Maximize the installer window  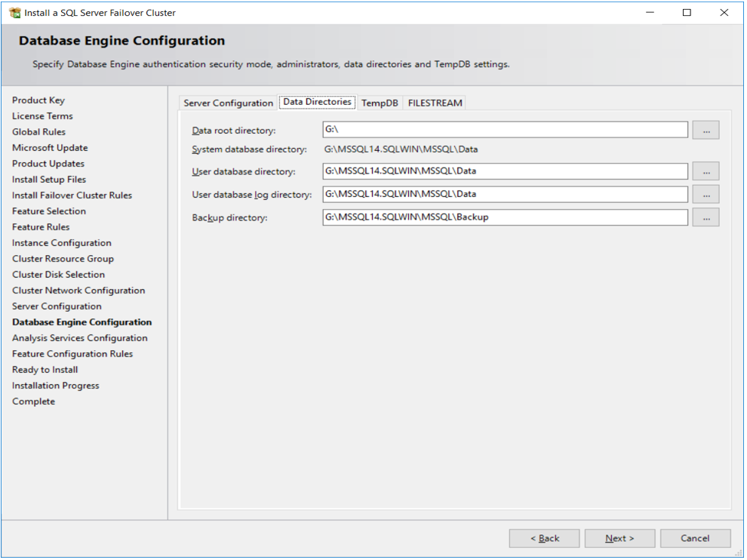pos(687,12)
